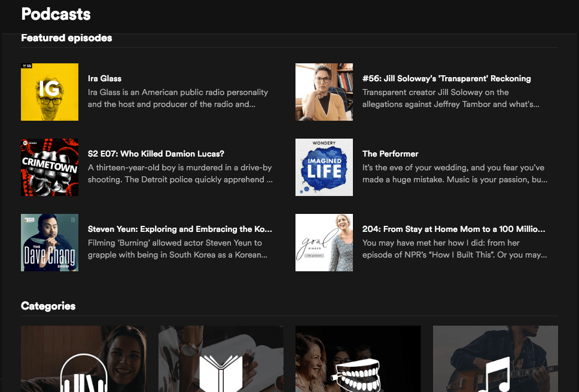Open 'The Performer' episode title
Screen dimensions: 579x392
(390, 154)
